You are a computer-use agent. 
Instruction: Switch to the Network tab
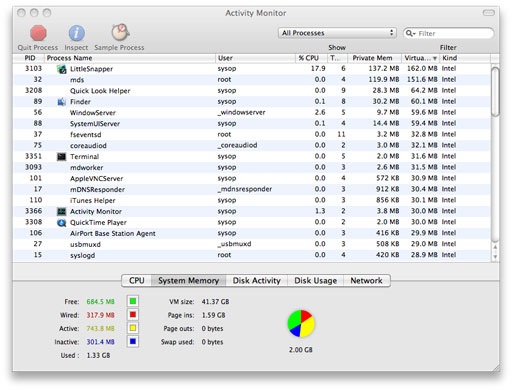click(366, 281)
